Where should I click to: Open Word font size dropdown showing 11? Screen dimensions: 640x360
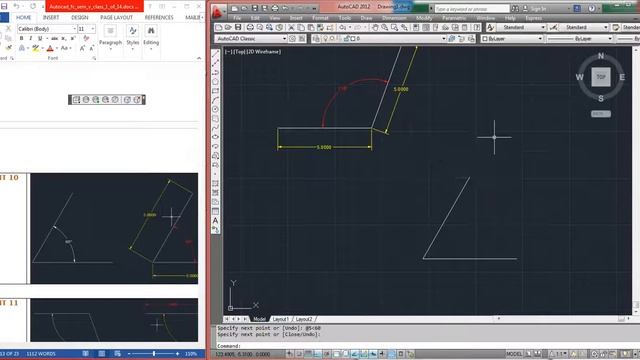click(x=93, y=29)
